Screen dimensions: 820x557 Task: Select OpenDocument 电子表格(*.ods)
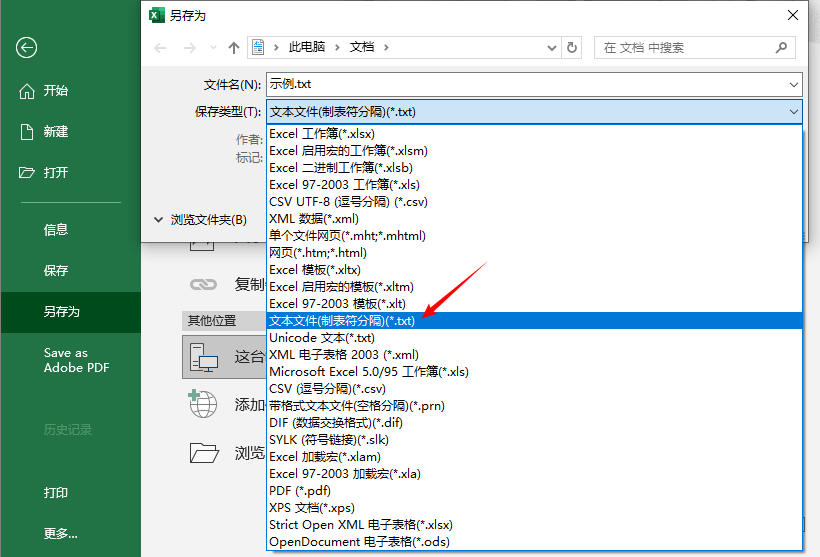pyautogui.click(x=534, y=542)
